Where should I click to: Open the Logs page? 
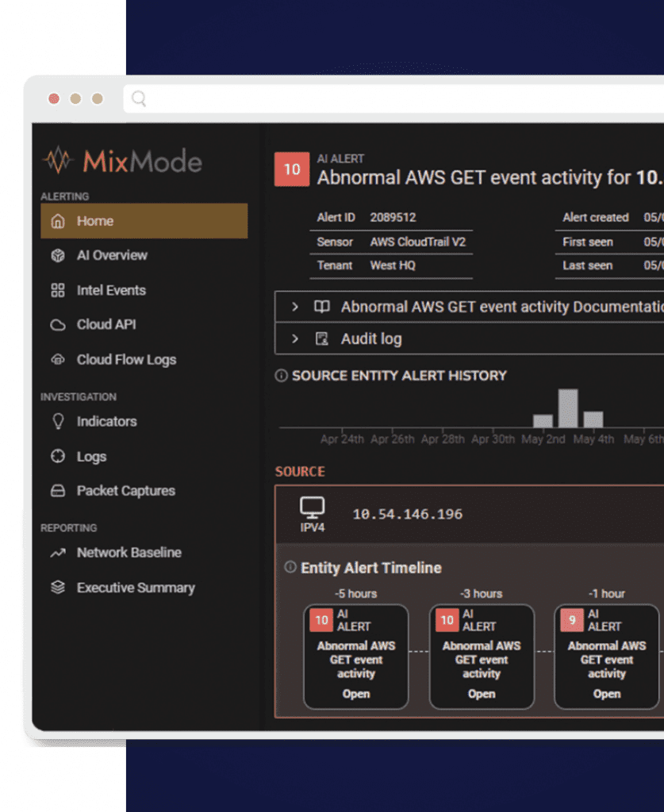[92, 456]
